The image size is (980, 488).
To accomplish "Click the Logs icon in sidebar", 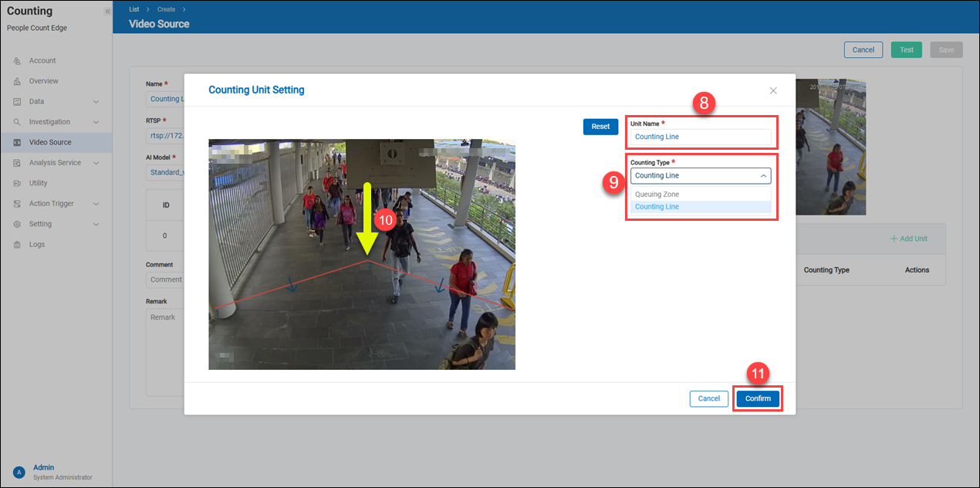I will [x=17, y=245].
